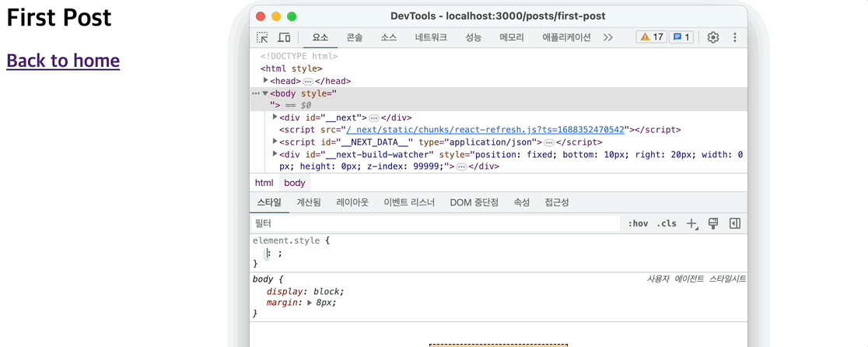This screenshot has width=868, height=347.
Task: Click the 필터 styles filter field
Action: 435,223
